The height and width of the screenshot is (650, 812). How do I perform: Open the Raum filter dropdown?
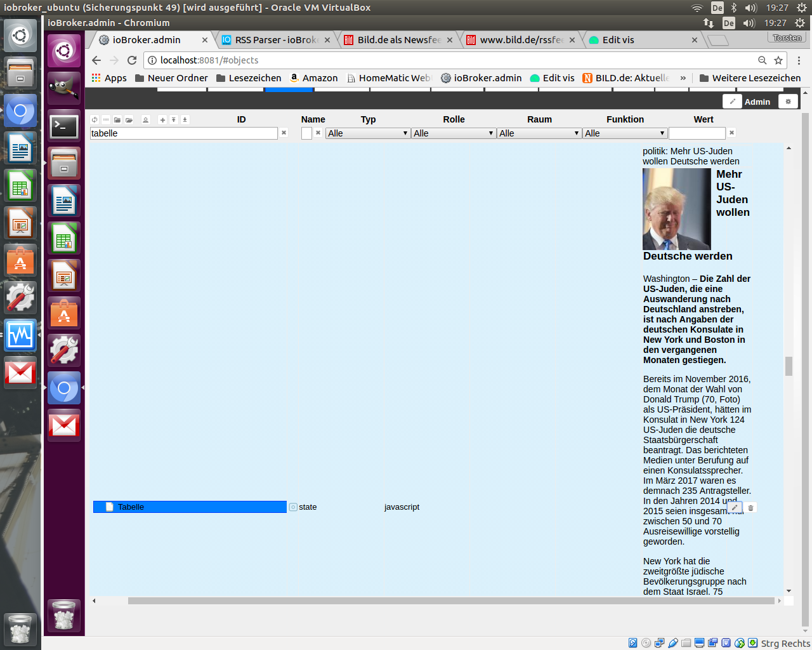[x=539, y=133]
